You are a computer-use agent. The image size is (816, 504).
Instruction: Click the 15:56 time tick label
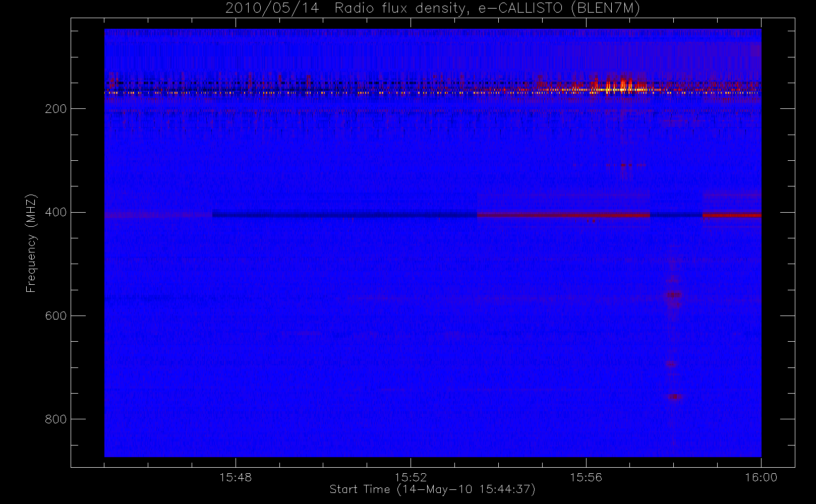click(586, 477)
